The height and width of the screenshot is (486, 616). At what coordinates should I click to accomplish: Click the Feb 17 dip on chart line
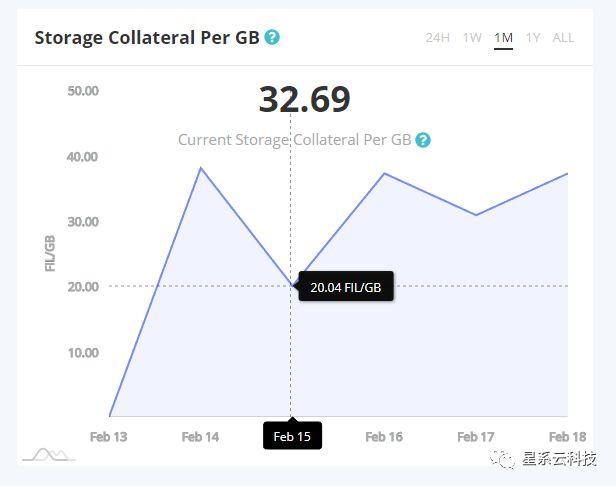(x=476, y=215)
